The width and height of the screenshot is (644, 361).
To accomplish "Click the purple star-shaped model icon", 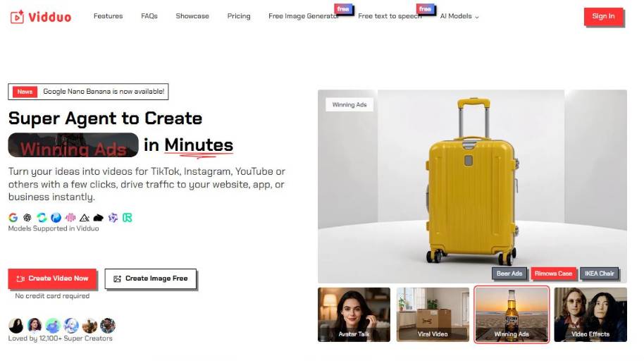I will pos(113,217).
